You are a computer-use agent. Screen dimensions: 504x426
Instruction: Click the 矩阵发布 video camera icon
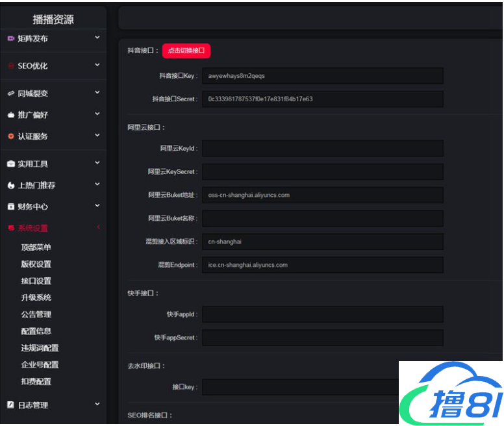point(10,39)
